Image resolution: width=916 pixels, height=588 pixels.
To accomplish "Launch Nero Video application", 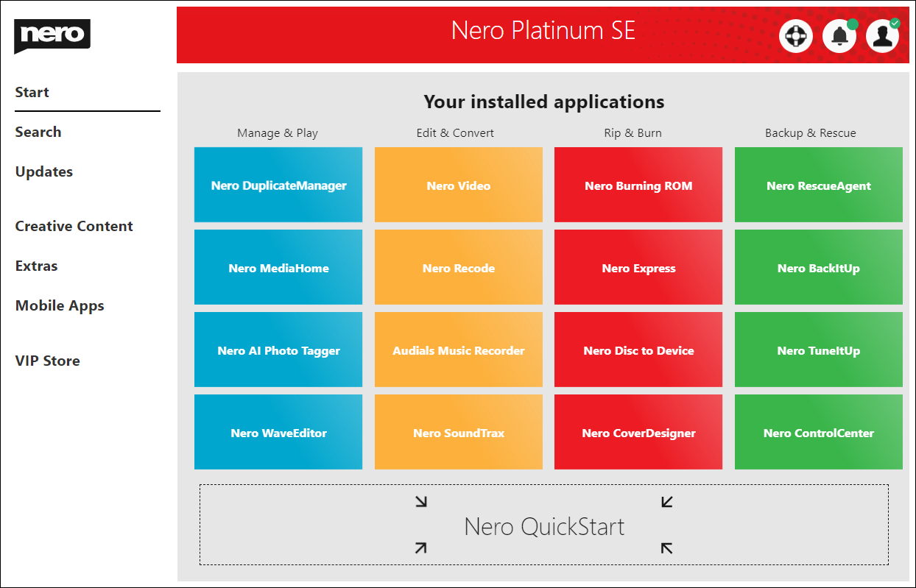I will click(x=458, y=185).
